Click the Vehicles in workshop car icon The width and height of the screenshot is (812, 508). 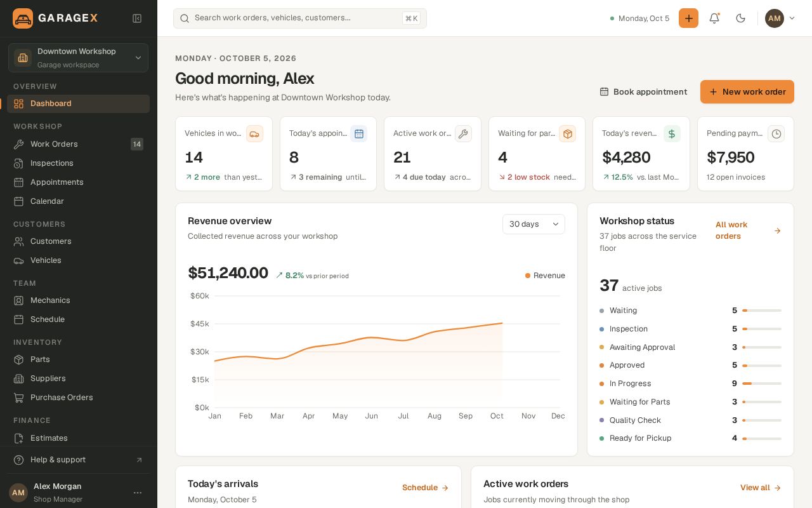coord(254,133)
